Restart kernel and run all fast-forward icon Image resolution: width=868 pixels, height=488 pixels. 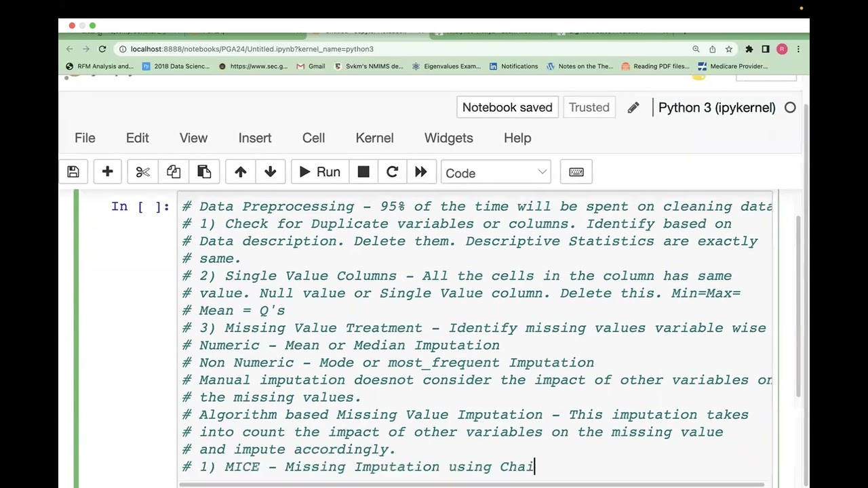(420, 172)
